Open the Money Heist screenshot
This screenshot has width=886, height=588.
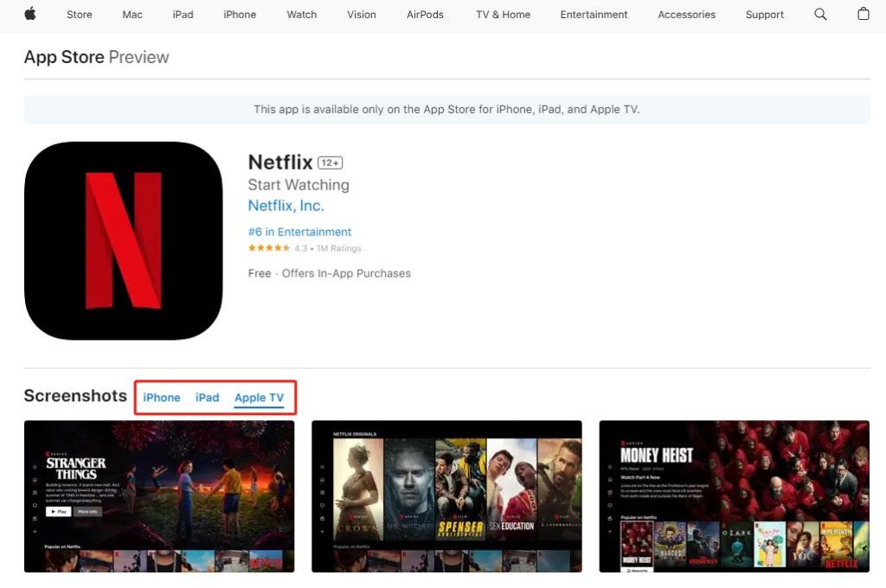tap(734, 496)
